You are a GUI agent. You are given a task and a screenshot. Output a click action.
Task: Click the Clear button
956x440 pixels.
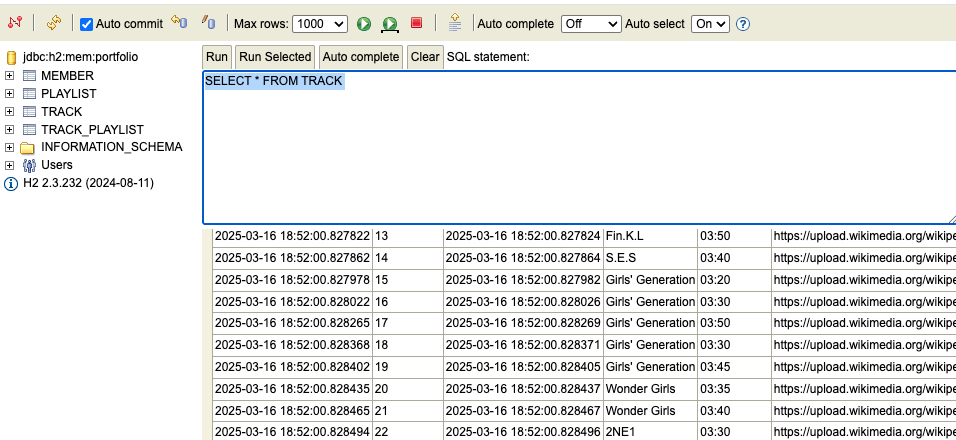(x=425, y=57)
